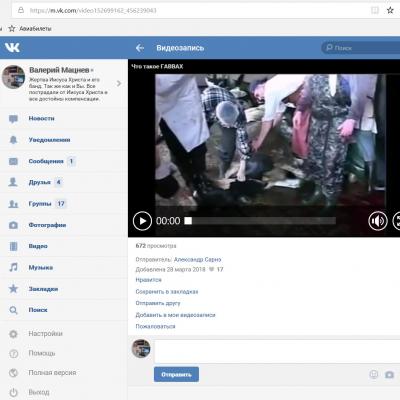Open the Новости menu item

(x=41, y=119)
